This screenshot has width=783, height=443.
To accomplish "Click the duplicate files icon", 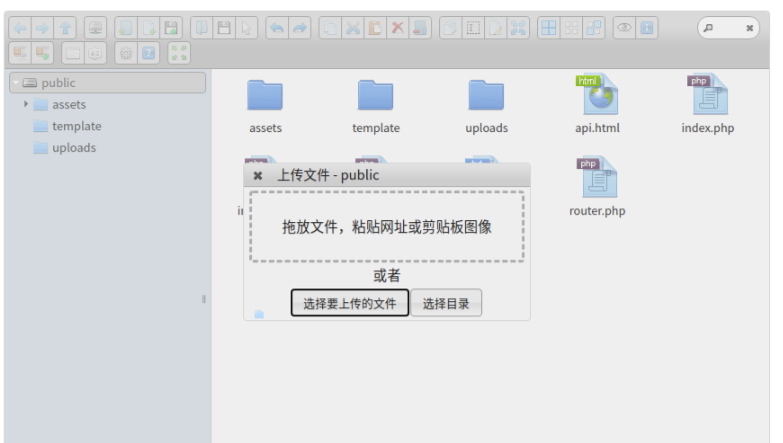I will tap(450, 28).
